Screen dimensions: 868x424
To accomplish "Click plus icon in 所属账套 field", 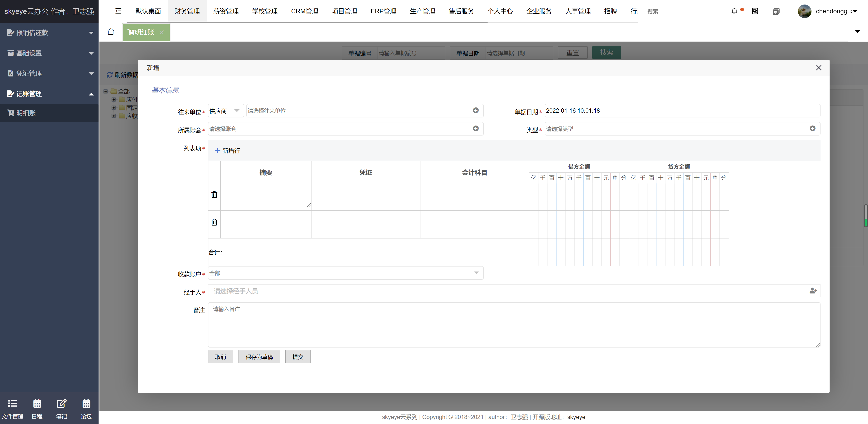I will pyautogui.click(x=475, y=129).
